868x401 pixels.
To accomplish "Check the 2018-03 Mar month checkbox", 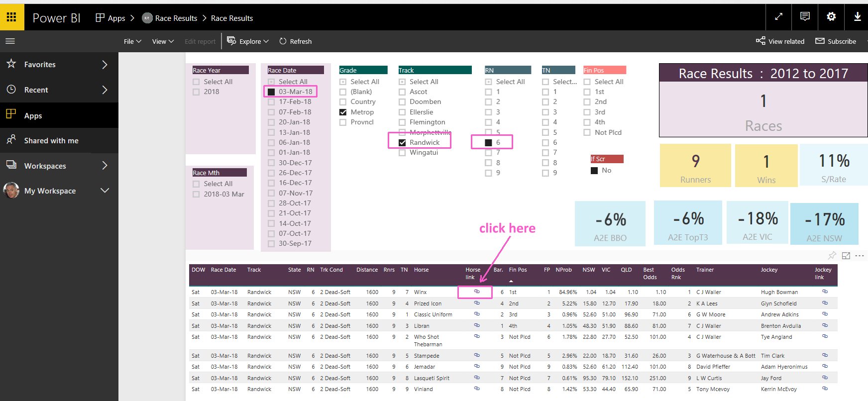I will tap(196, 194).
